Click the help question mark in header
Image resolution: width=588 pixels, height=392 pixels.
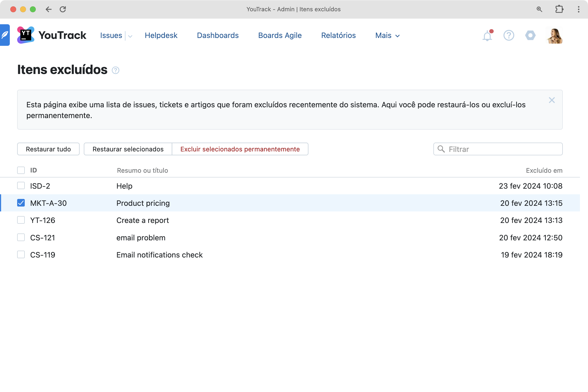[x=509, y=35]
